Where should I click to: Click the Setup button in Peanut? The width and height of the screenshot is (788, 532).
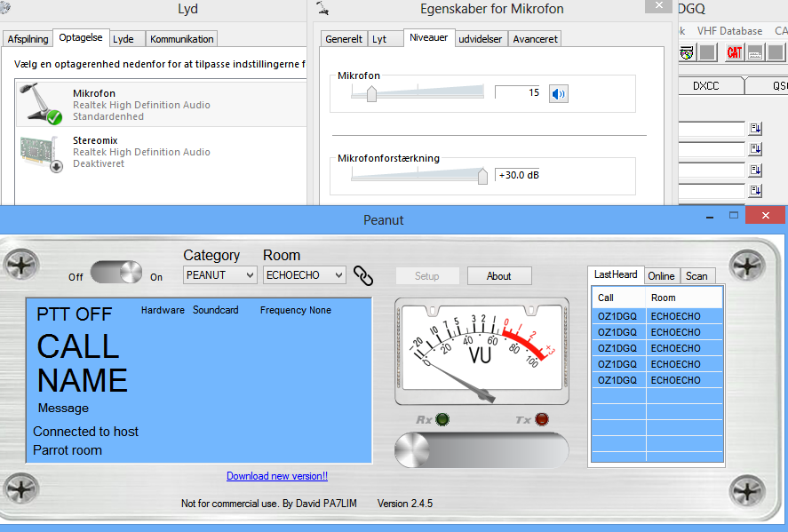(427, 276)
